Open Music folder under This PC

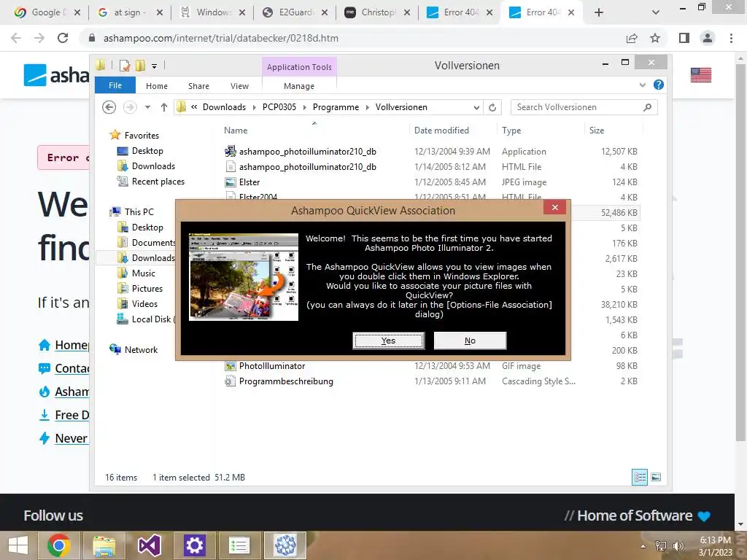click(x=144, y=273)
